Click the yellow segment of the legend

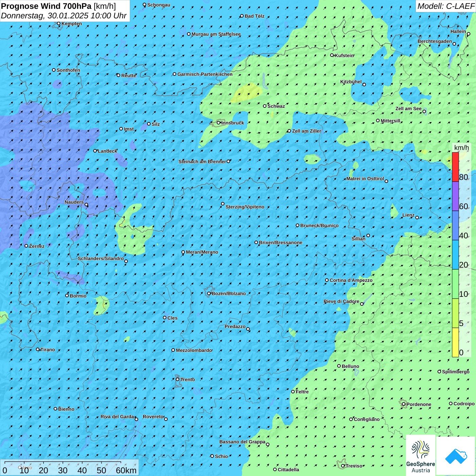coord(455,342)
